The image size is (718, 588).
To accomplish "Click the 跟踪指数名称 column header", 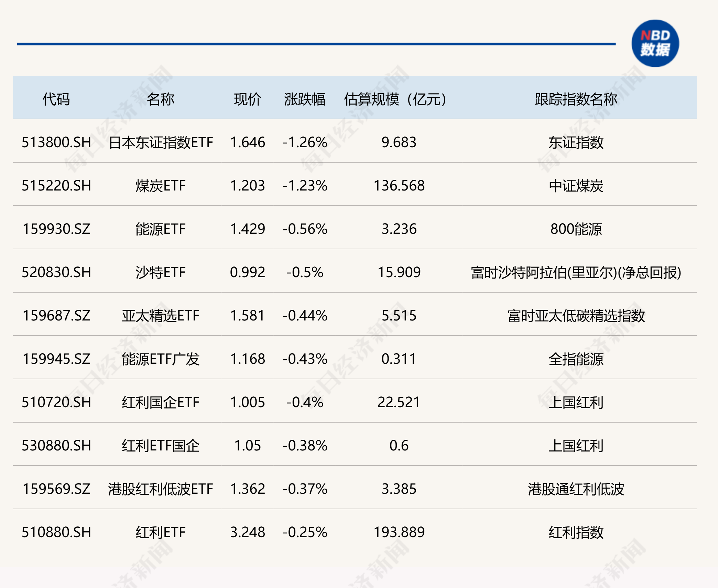I will click(x=576, y=99).
